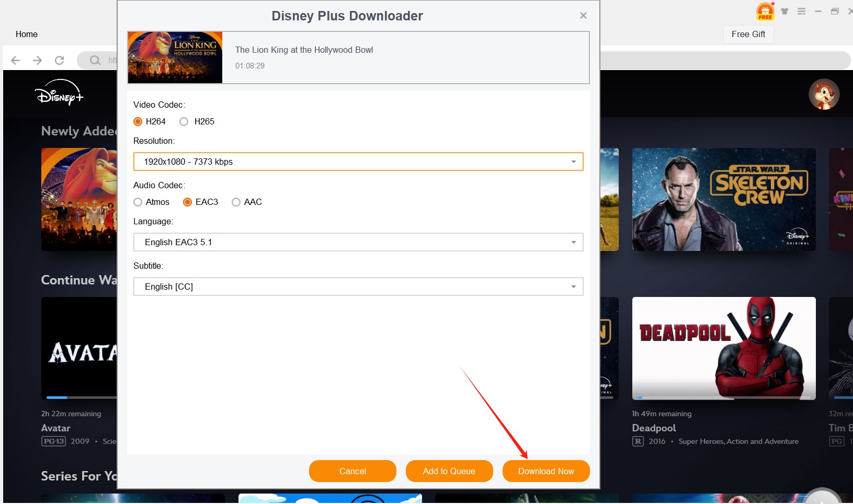
Task: Restore the application window size
Action: point(835,11)
